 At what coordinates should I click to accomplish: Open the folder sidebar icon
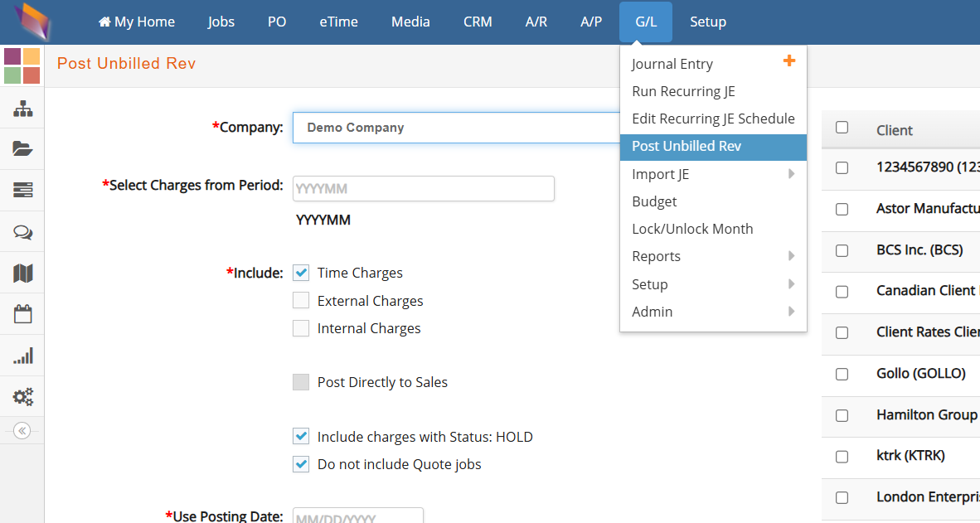pos(22,148)
